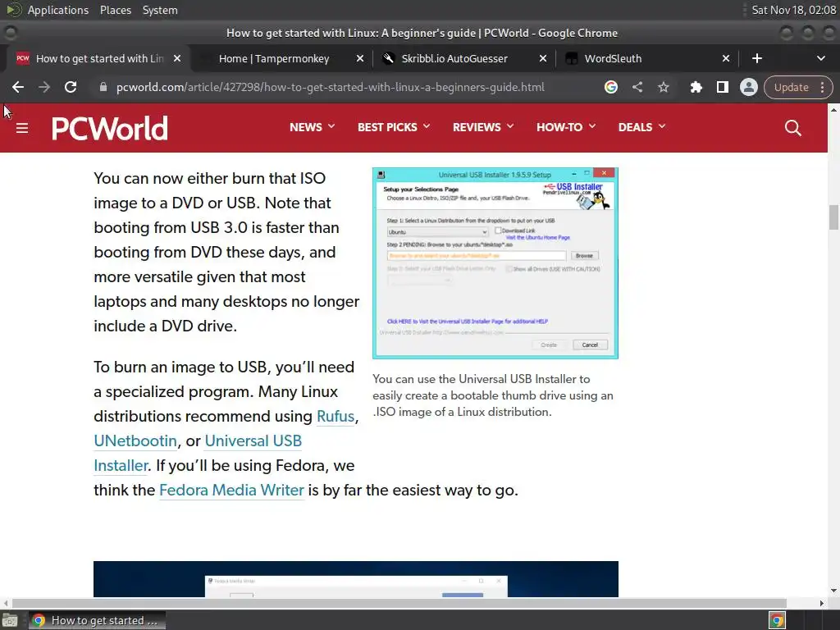Expand the REVIEWS menu
Image resolution: width=840 pixels, height=630 pixels.
pyautogui.click(x=482, y=127)
